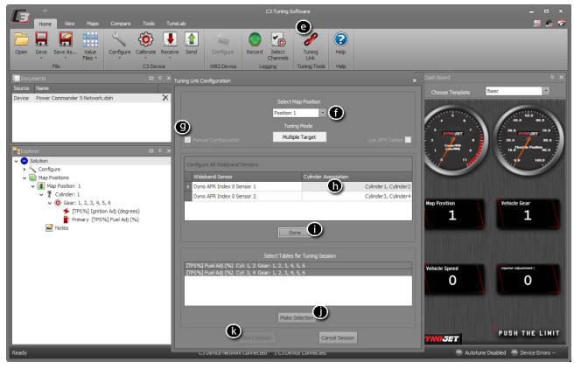Switch to the Maps ribbon tab

(x=92, y=24)
